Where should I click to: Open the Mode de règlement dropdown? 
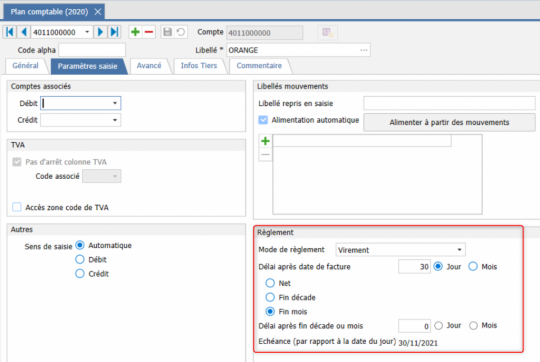pos(459,250)
